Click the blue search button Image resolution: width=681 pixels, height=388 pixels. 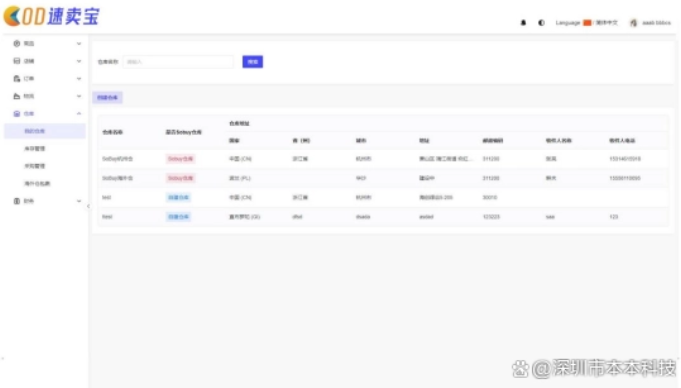[x=252, y=62]
